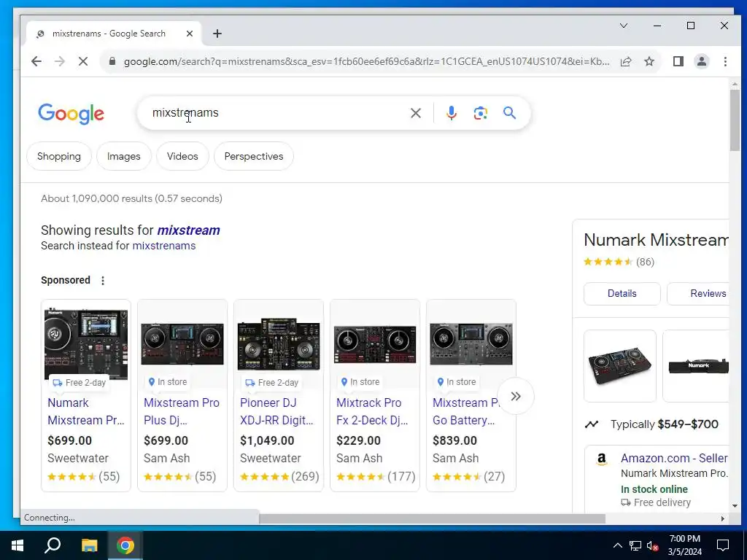Start voice search with the microphone
Viewport: 747px width, 560px height.
click(x=452, y=113)
